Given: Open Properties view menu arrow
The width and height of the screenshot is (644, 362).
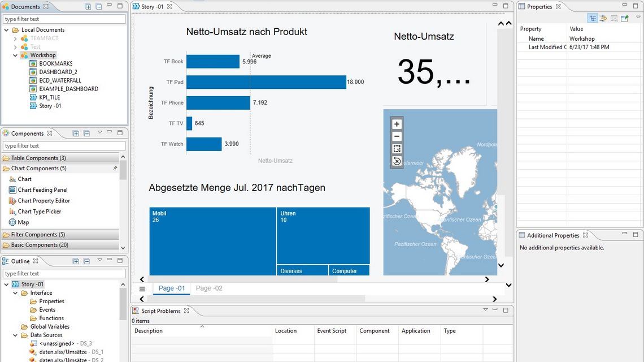Looking at the screenshot, I should click(638, 17).
